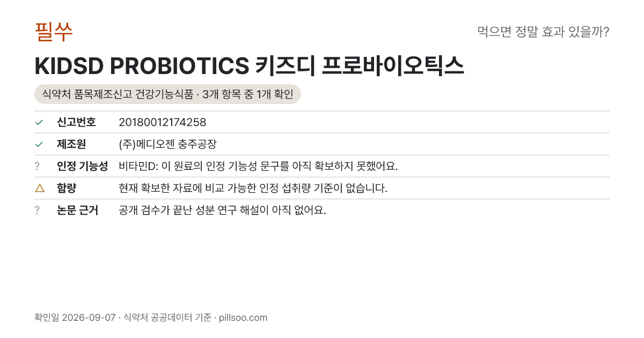The image size is (644, 338).
Task: Click manufacturer (주)메디오젠 충주공장
Action: (167, 144)
